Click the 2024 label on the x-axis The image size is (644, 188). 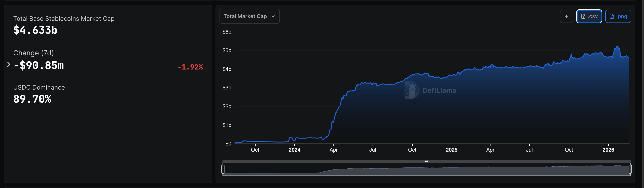pyautogui.click(x=294, y=150)
